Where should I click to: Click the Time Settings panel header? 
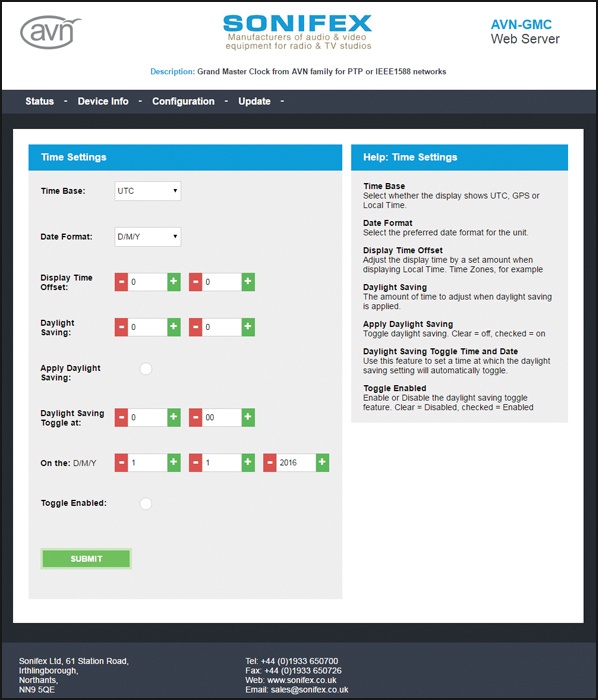[185, 157]
